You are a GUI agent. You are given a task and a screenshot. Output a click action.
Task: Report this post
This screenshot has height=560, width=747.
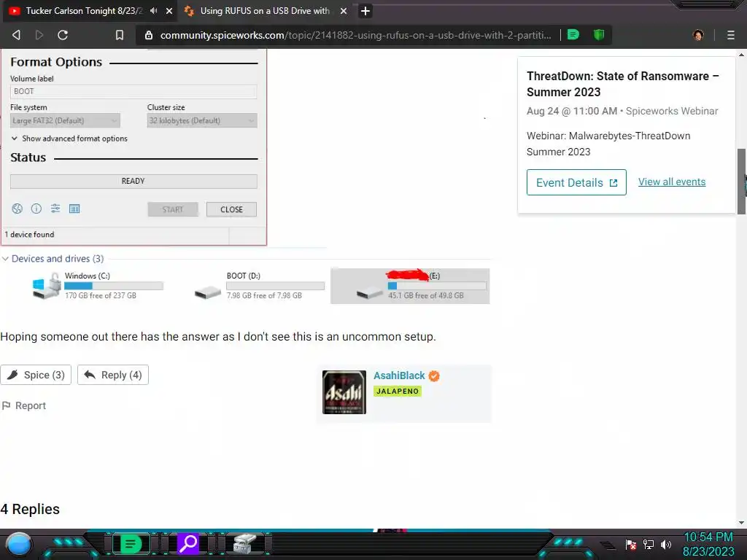[24, 405]
